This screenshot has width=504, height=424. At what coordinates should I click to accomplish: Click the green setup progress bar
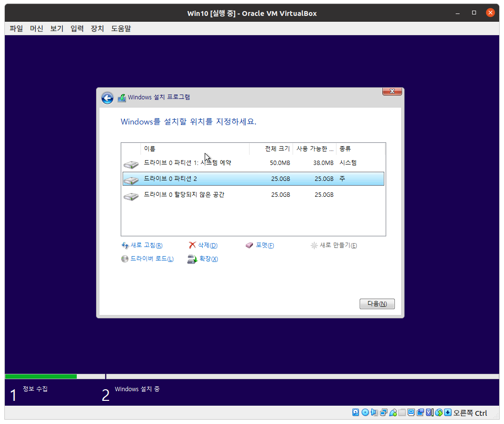[41, 376]
